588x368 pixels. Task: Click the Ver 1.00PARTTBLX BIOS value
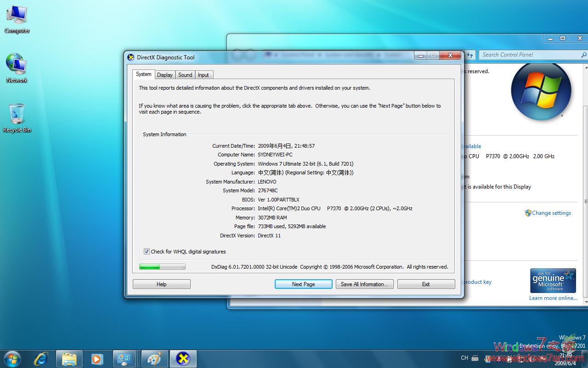(278, 200)
